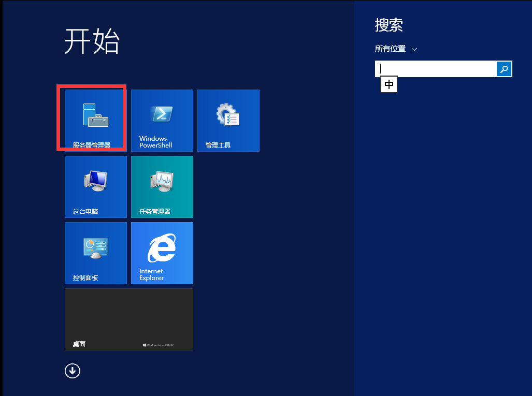532x396 pixels.
Task: Launch the Internet Explorer tile
Action: pyautogui.click(x=162, y=253)
